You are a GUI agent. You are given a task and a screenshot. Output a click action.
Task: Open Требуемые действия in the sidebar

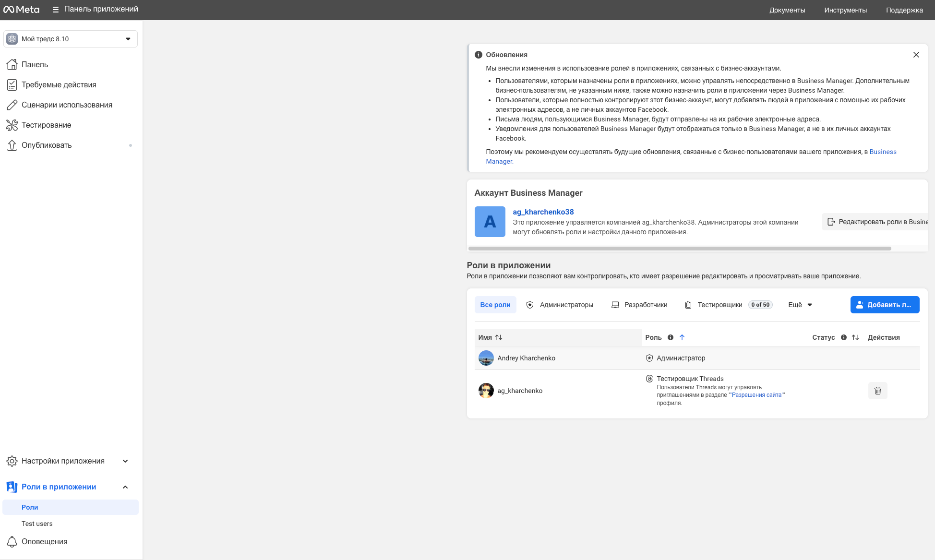click(70, 84)
